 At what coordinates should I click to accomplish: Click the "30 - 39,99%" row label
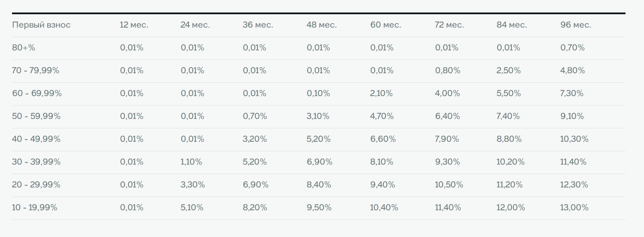pyautogui.click(x=37, y=162)
